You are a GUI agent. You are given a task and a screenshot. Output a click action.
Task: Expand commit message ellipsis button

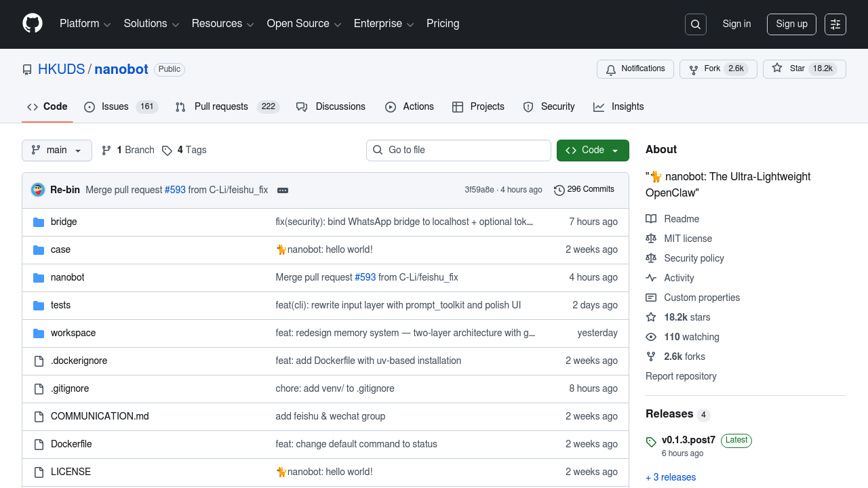[x=283, y=190]
